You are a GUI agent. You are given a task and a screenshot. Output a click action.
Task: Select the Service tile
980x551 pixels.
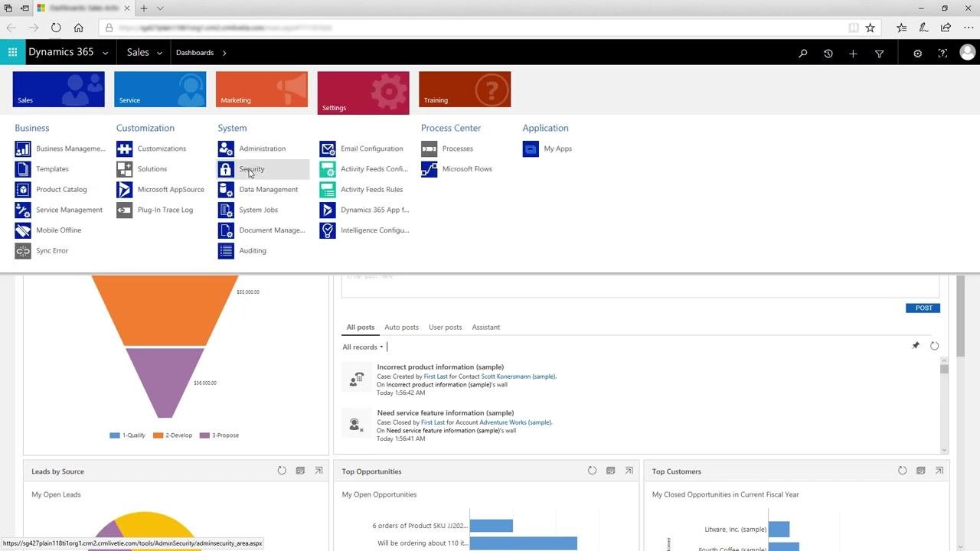[160, 89]
